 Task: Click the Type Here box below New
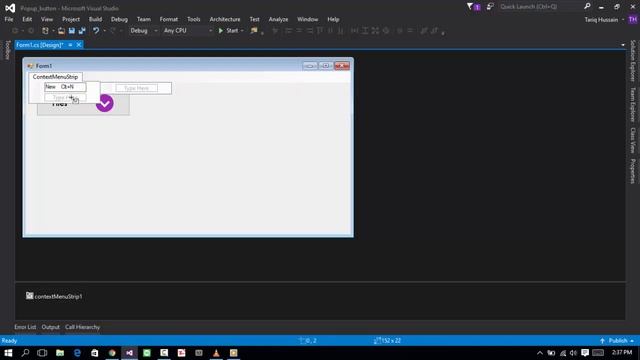tap(65, 98)
